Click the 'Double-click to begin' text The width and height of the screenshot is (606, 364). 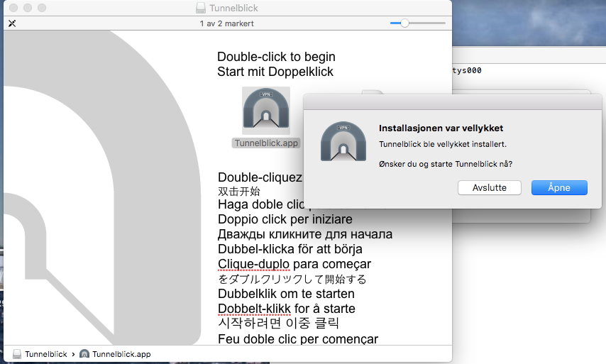click(276, 57)
